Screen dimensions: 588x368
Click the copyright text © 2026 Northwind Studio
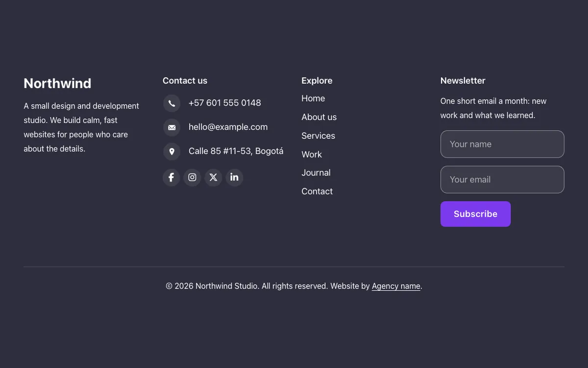pyautogui.click(x=212, y=286)
